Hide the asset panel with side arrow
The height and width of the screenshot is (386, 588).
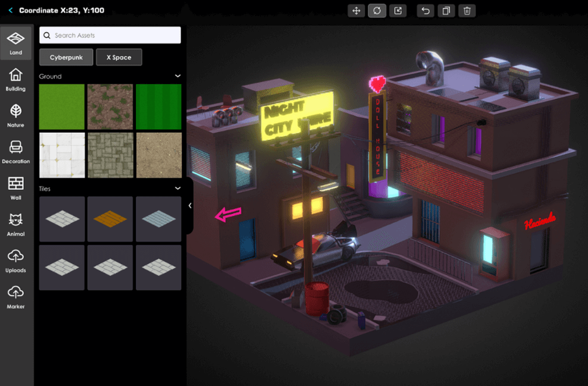[190, 206]
